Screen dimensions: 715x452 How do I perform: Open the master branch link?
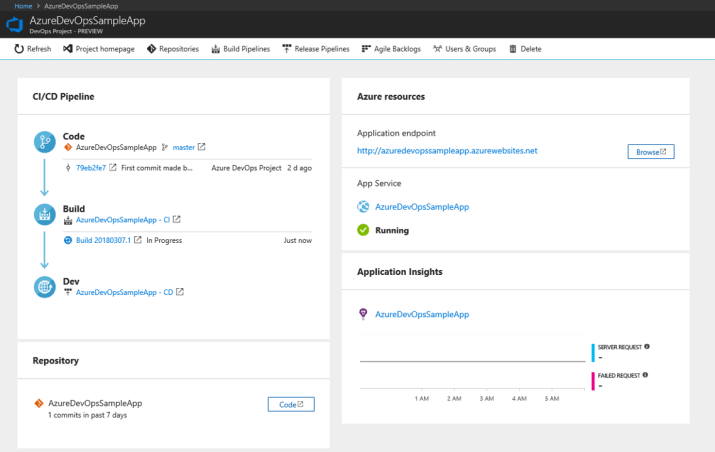183,147
